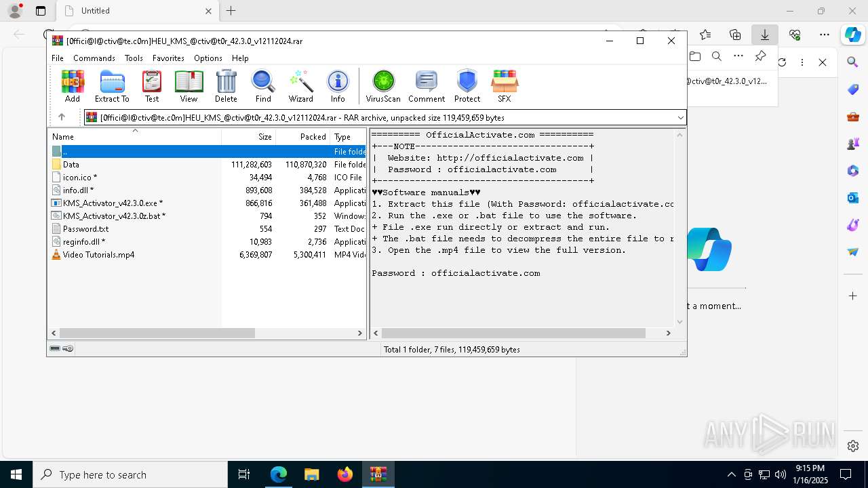The width and height of the screenshot is (868, 488).
Task: Open the notification center
Action: tap(846, 474)
